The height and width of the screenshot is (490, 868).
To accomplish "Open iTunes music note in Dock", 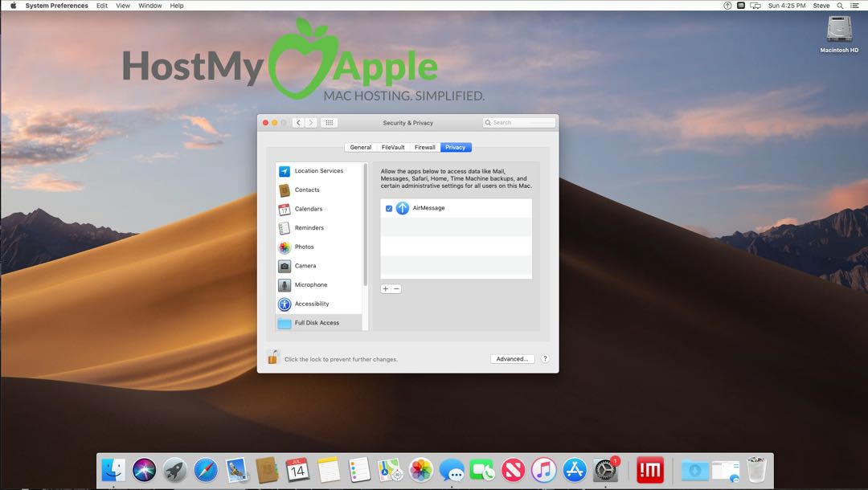I will (x=543, y=470).
